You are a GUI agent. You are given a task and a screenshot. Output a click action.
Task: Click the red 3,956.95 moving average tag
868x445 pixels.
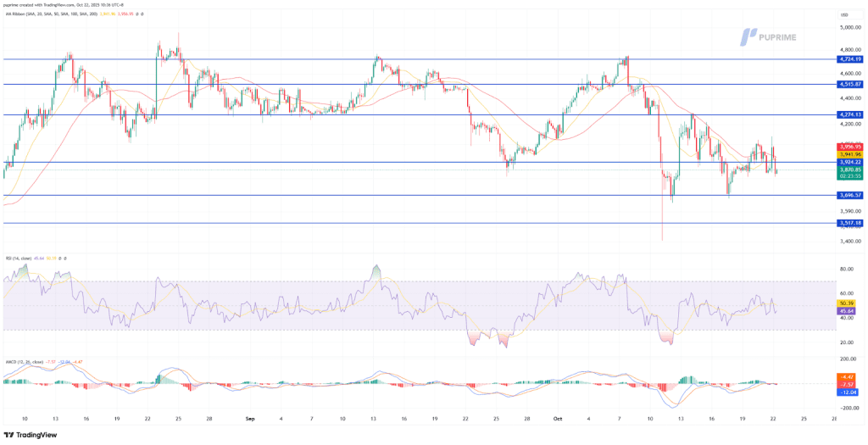pyautogui.click(x=849, y=147)
